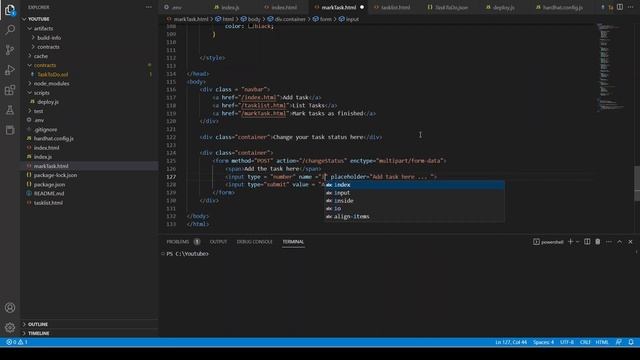Screen dimensions: 640x360
Task: Kill terminal with the trash icon
Action: [598, 242]
